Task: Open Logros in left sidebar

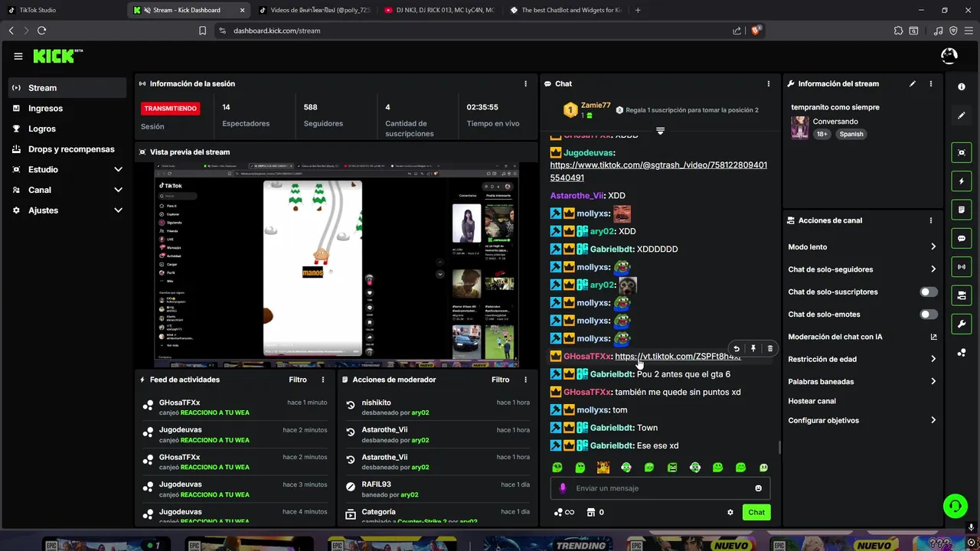Action: pos(67,129)
